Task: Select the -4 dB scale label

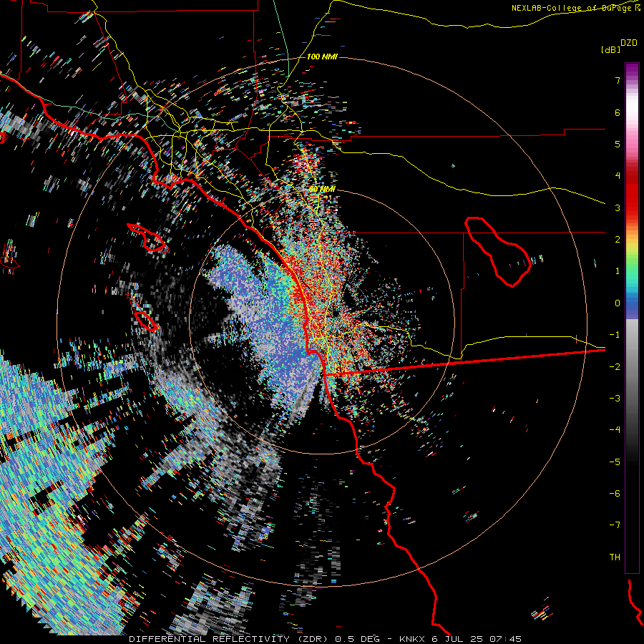Action: [x=615, y=430]
